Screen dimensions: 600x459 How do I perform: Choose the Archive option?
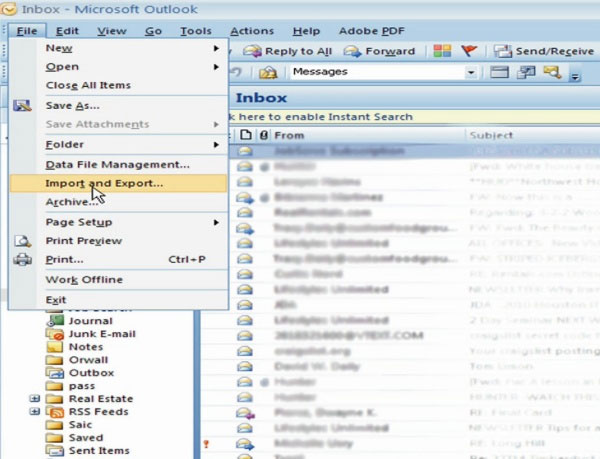(119, 202)
